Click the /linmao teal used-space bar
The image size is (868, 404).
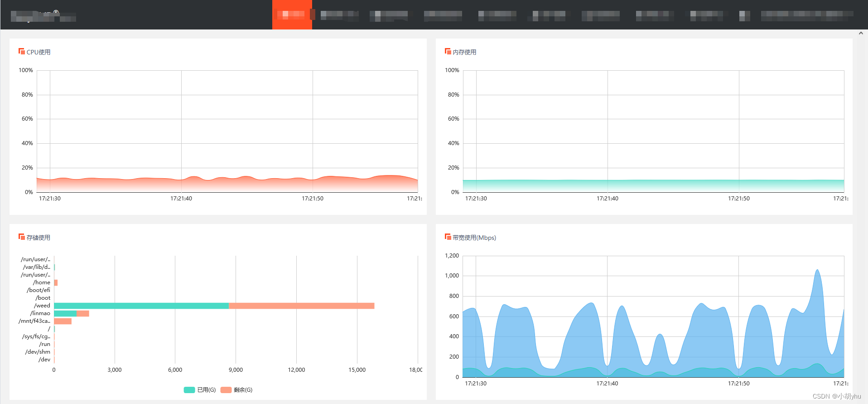point(65,314)
